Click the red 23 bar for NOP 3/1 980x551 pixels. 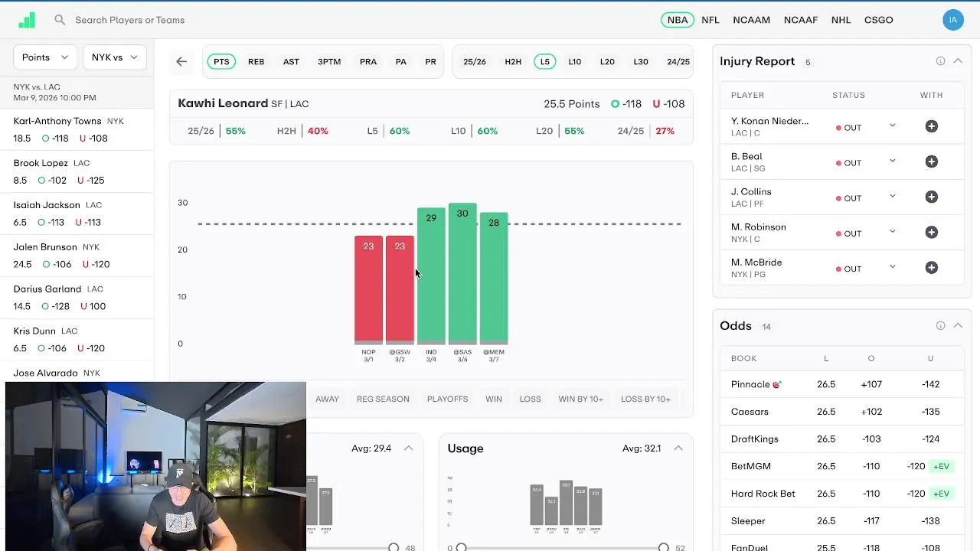368,290
